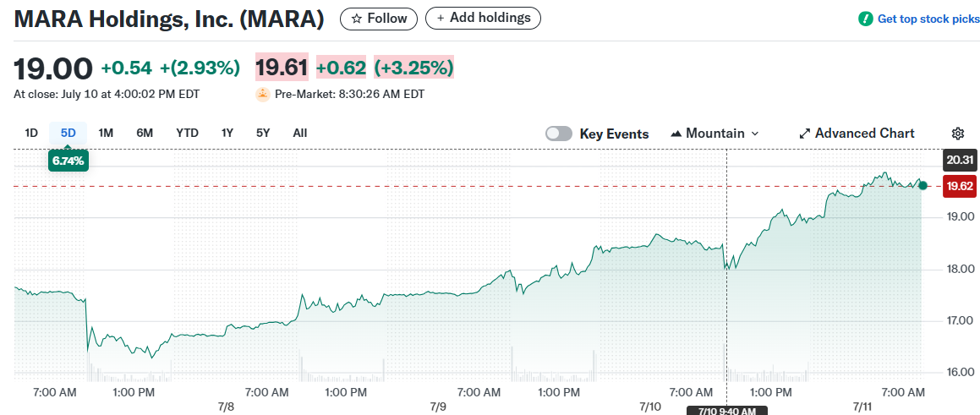Open chart settings gear icon

[x=957, y=134]
